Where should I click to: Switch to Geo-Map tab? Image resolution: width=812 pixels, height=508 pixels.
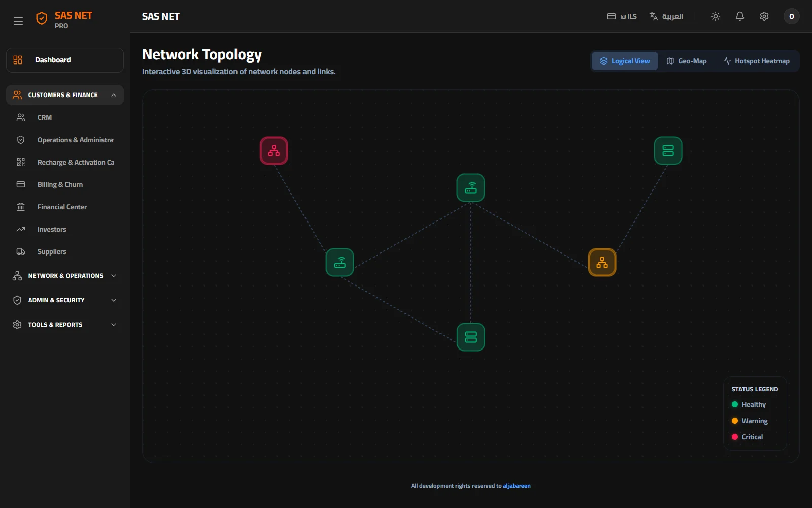tap(687, 61)
